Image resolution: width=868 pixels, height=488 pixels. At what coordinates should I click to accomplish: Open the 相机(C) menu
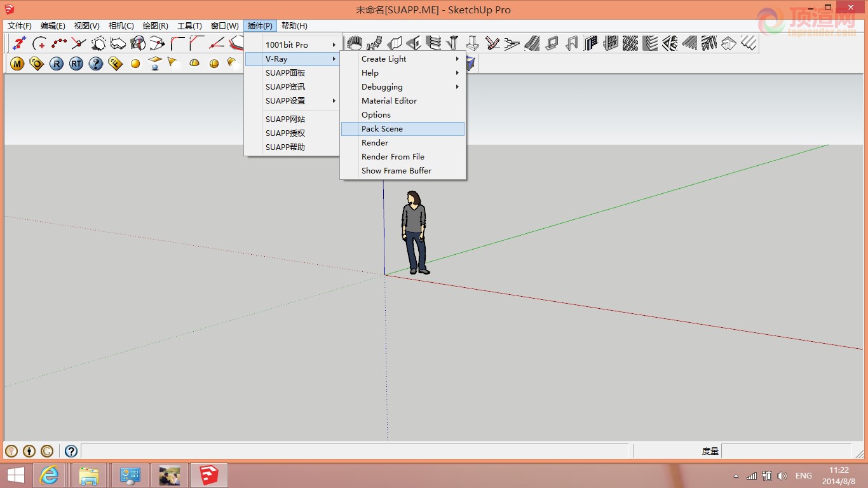(x=121, y=26)
